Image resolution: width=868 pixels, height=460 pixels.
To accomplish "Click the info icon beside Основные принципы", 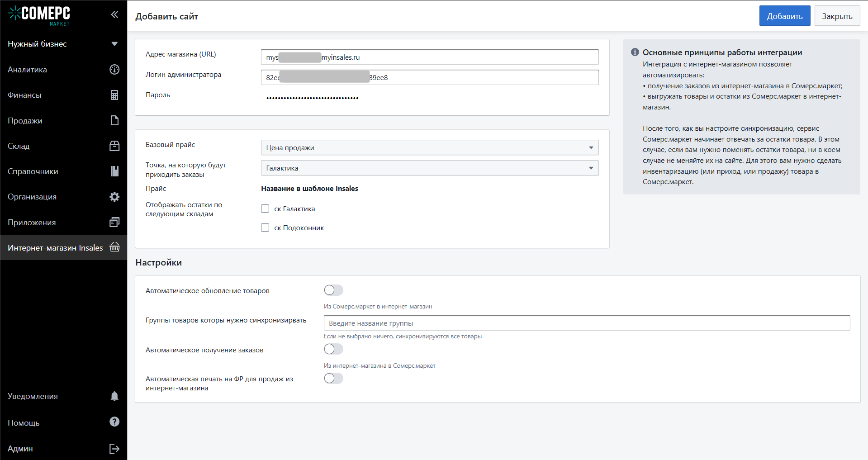I will click(635, 52).
